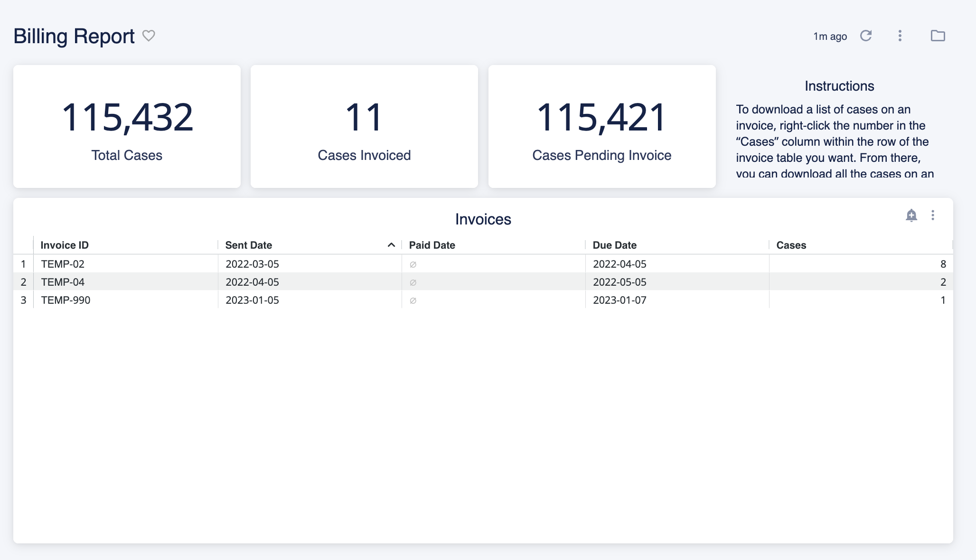The image size is (976, 560).
Task: Click the 1m ago refresh timestamp
Action: tap(829, 36)
